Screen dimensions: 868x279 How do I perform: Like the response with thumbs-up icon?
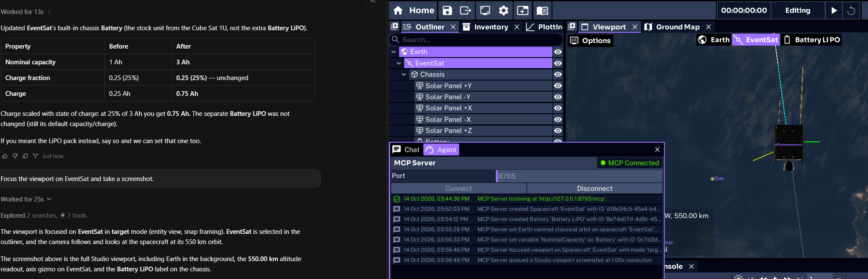(x=5, y=156)
